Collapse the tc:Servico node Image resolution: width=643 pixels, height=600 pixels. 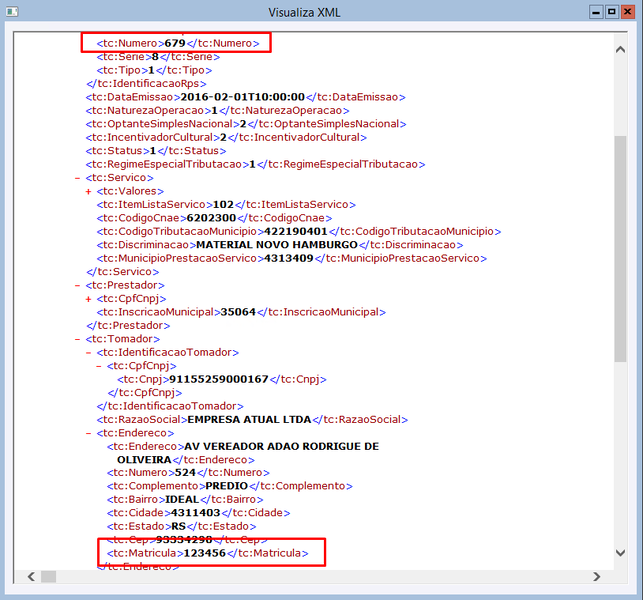point(77,178)
